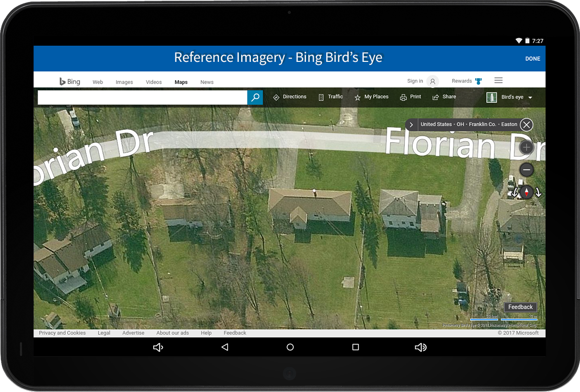Open the hamburger menu

[499, 80]
